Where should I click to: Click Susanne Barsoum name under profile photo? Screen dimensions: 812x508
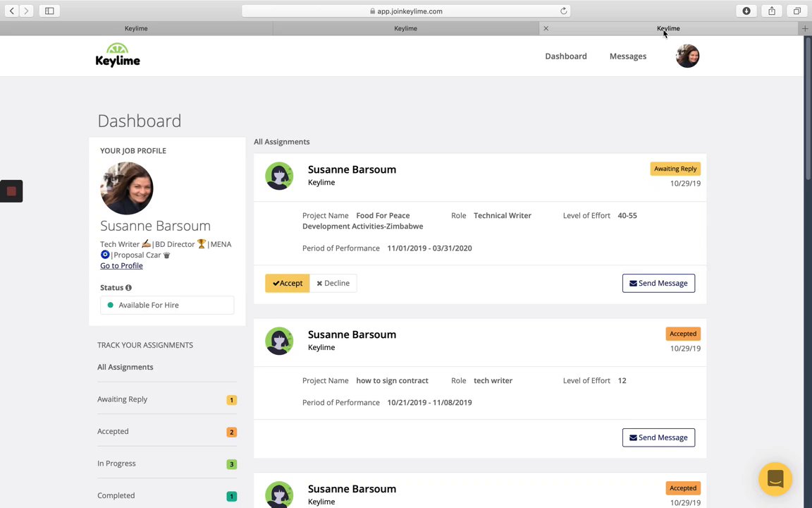(x=155, y=226)
